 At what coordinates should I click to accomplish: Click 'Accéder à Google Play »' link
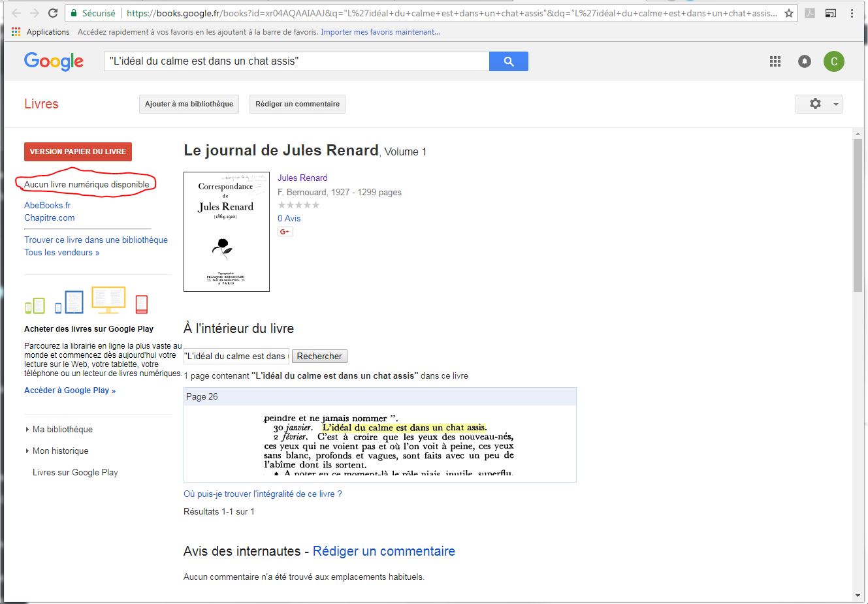click(70, 390)
